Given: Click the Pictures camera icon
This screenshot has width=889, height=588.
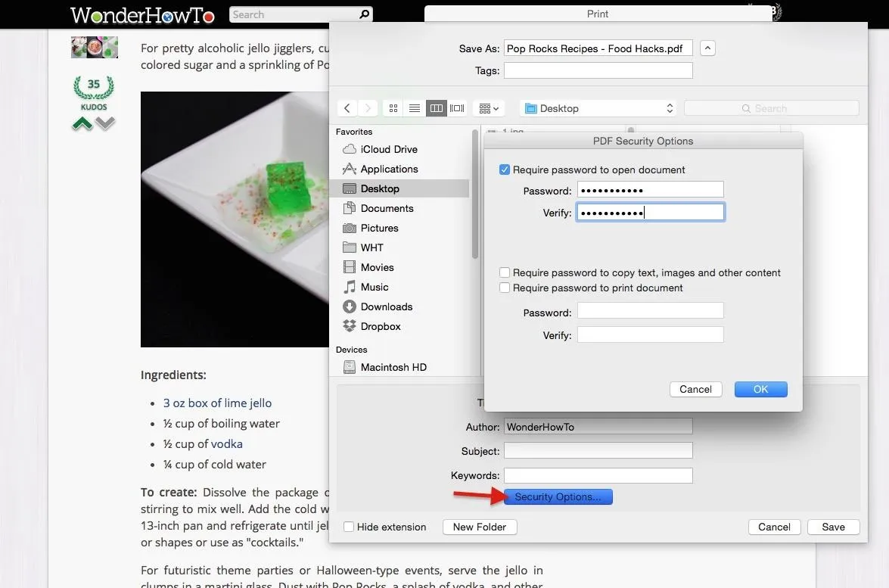Looking at the screenshot, I should click(x=350, y=228).
